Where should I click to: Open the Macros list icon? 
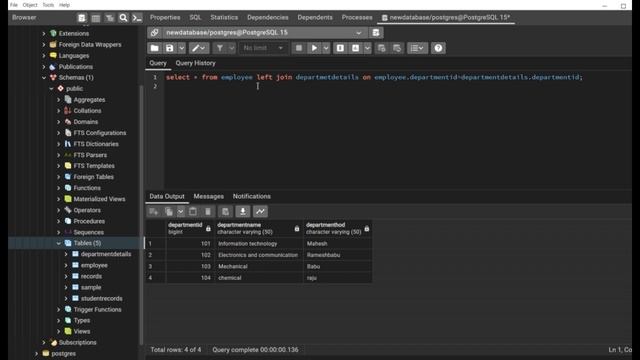click(417, 48)
